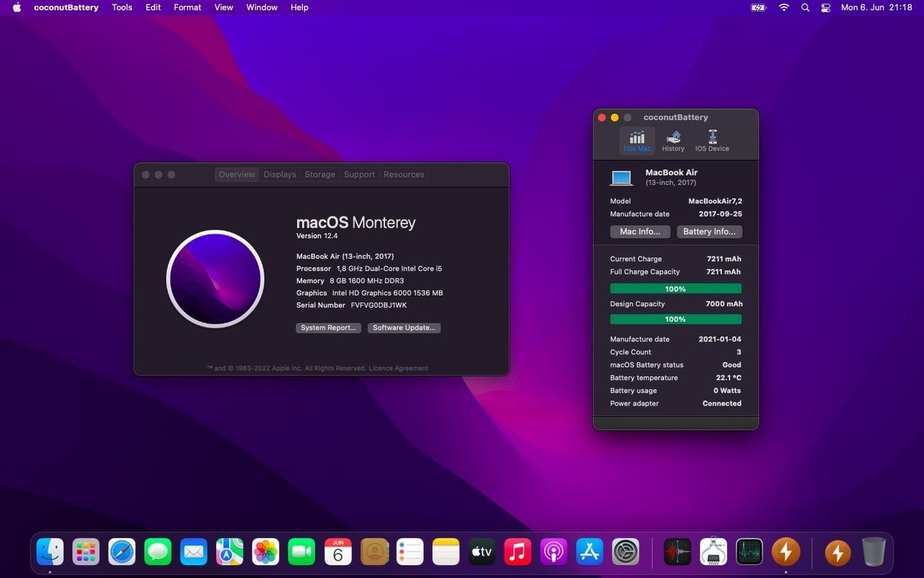Open Messages in the dock
Screen dimensions: 924x578
point(158,552)
